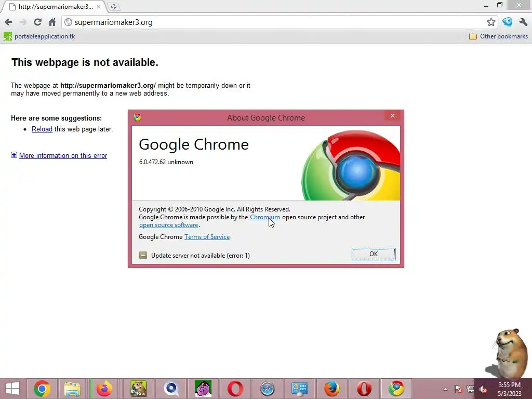
Task: Close the About Google Chrome dialog
Action: [x=393, y=116]
